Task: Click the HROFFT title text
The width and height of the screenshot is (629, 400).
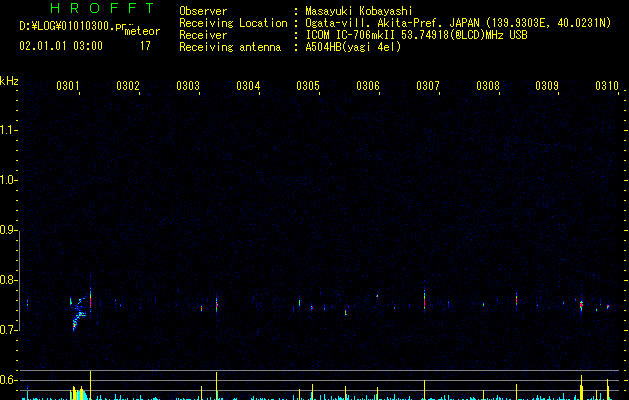Action: click(102, 8)
